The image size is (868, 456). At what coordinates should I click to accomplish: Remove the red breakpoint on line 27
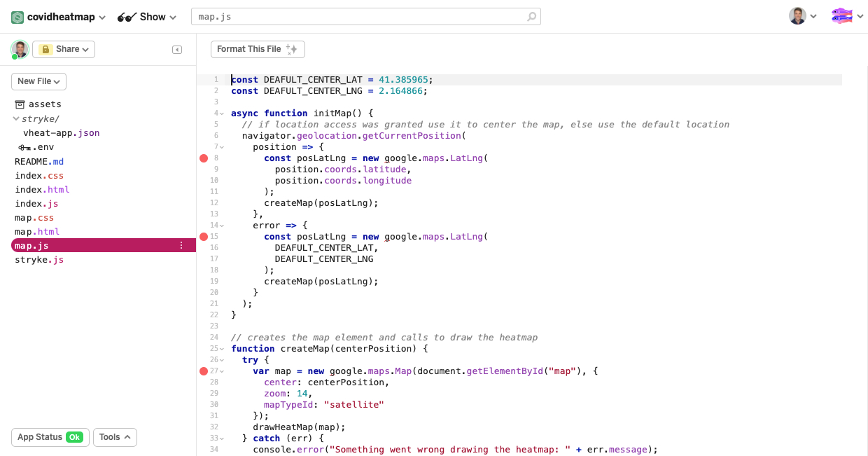[204, 371]
